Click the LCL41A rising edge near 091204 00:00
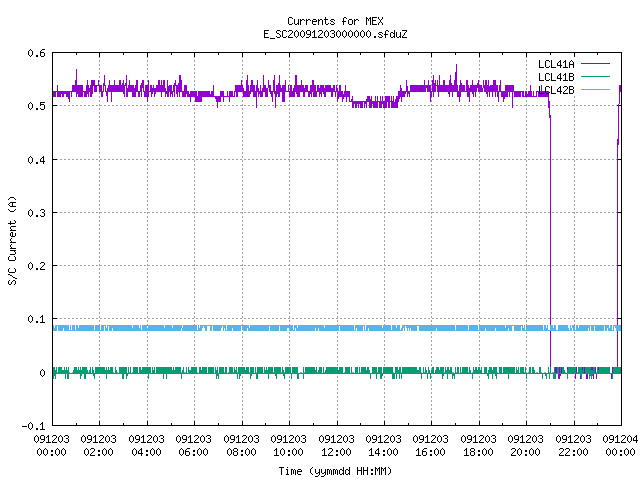The image size is (640, 480). (618, 229)
